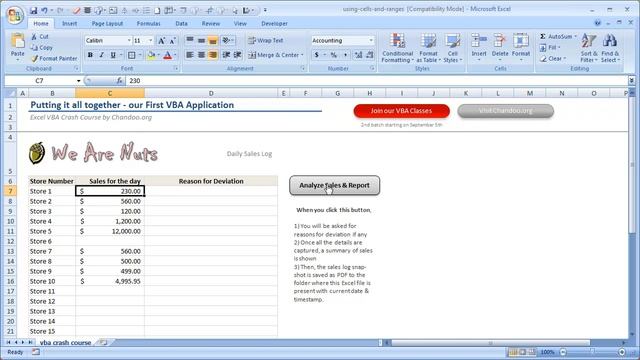Click Decrease Indent icon
Viewport: 640px width, 360px height.
[x=226, y=55]
